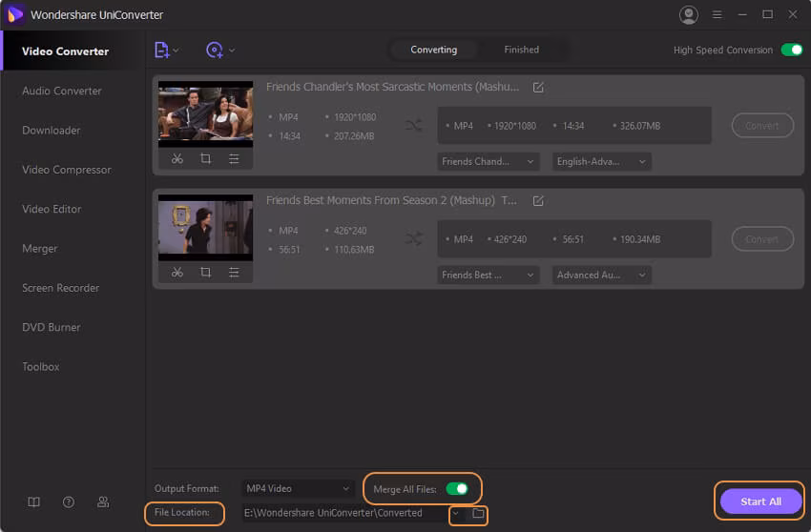Switch to the Finished tab
This screenshot has height=532, width=811.
(521, 50)
